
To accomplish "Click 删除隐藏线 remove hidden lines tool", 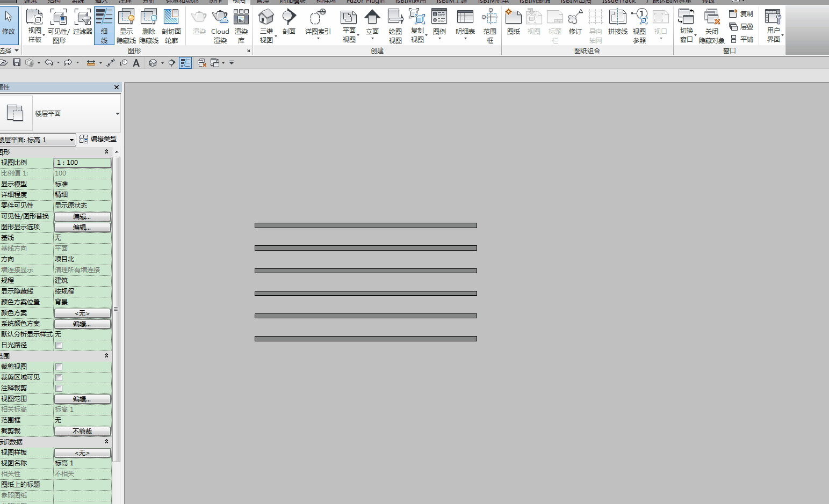I will [149, 26].
